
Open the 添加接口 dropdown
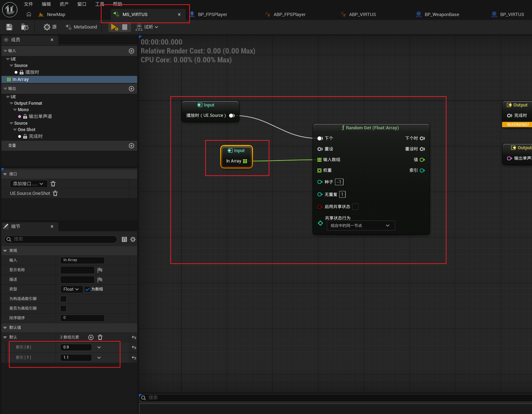[x=29, y=184]
